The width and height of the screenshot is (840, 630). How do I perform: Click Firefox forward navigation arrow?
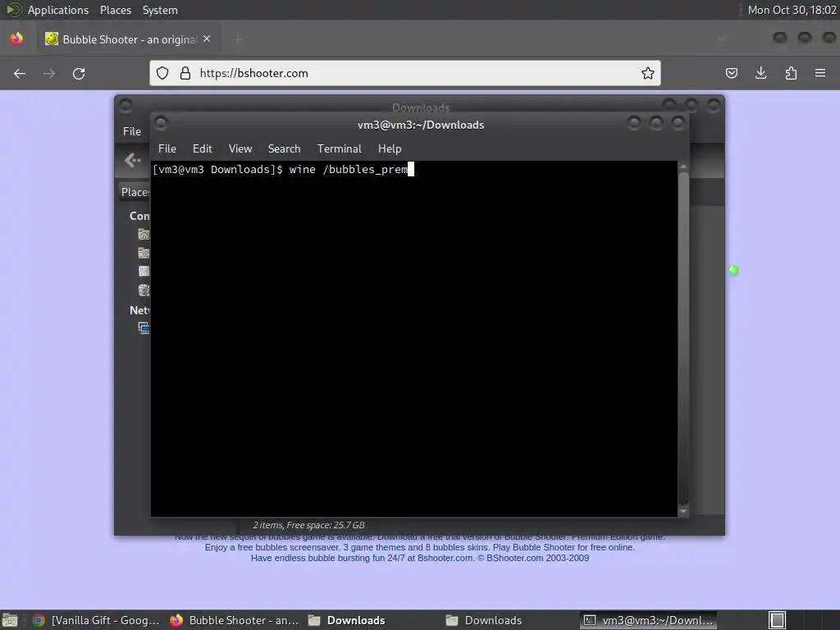pos(49,73)
